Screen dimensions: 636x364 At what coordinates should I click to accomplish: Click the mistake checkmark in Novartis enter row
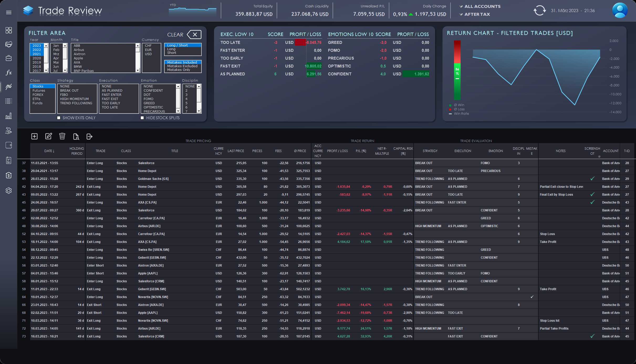tap(532, 297)
